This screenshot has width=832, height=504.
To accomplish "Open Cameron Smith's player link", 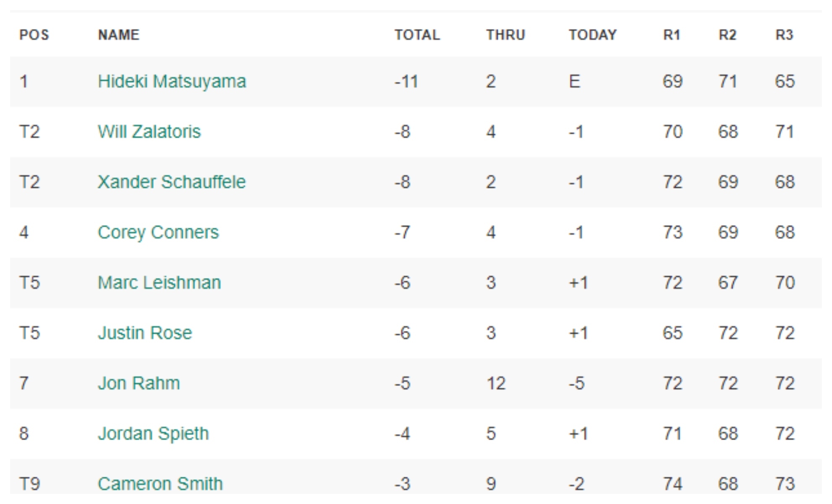I will point(160,484).
